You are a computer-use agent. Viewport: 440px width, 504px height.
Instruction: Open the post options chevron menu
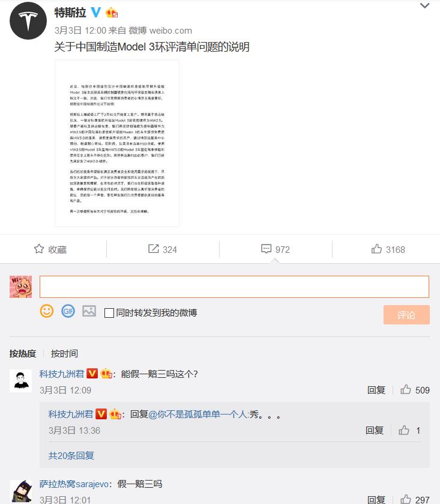(424, 6)
